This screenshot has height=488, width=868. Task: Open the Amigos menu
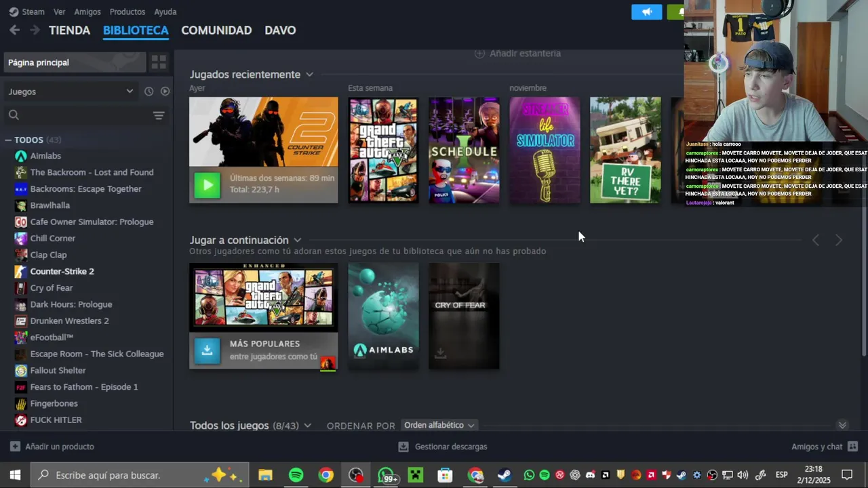pos(87,12)
